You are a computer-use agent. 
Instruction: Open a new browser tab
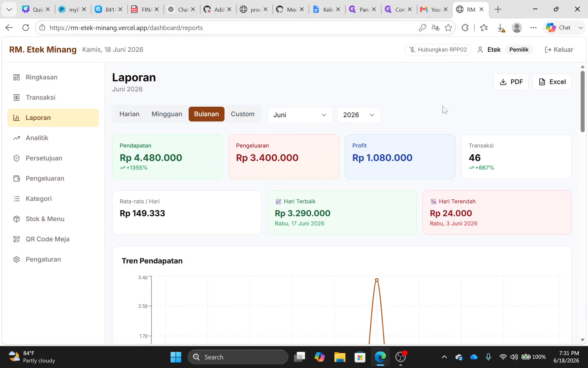point(498,9)
